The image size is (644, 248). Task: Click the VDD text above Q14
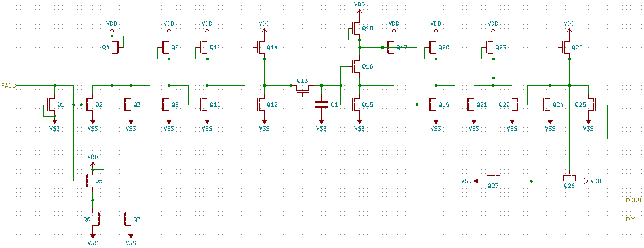(x=264, y=24)
